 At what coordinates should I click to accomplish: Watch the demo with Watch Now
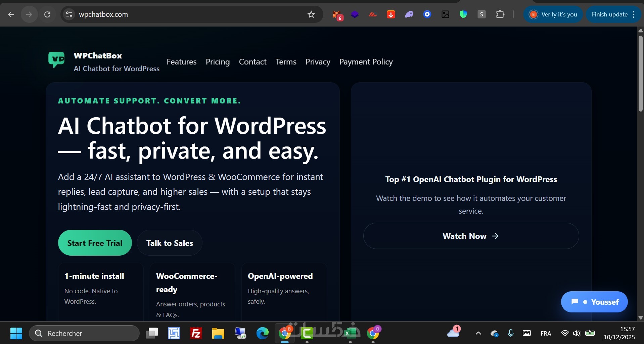pos(471,236)
